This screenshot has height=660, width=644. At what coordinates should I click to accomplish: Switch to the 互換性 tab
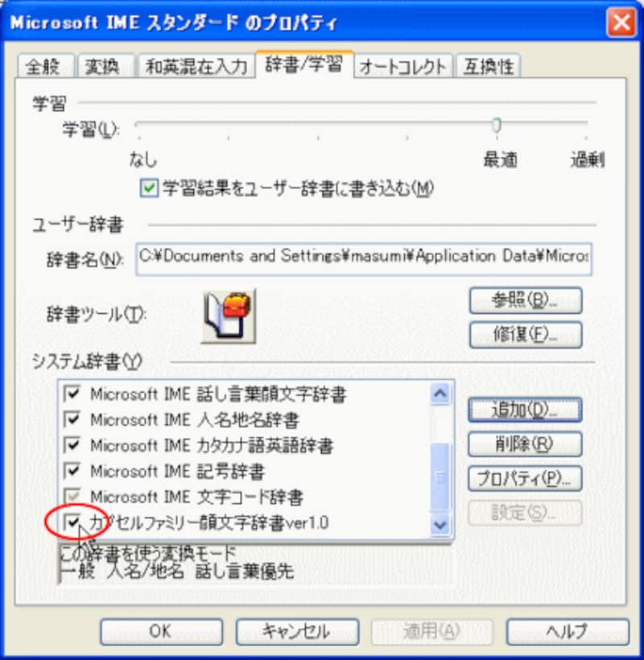click(x=489, y=66)
